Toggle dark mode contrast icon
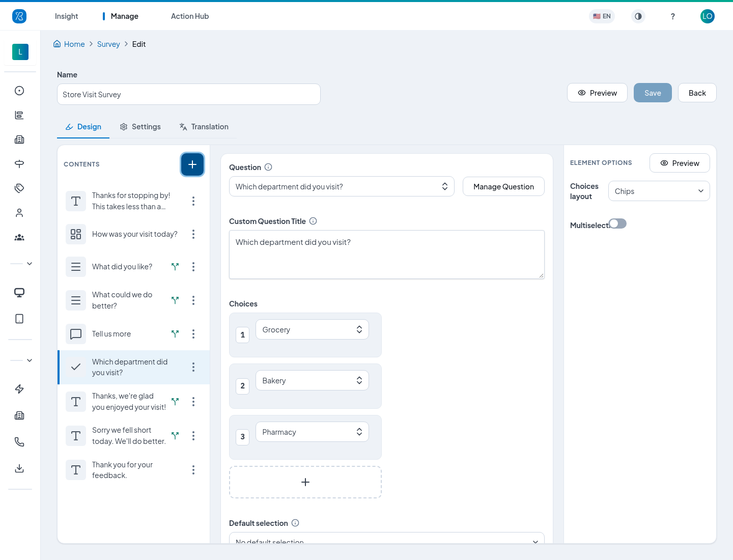This screenshot has width=733, height=560. coord(638,16)
